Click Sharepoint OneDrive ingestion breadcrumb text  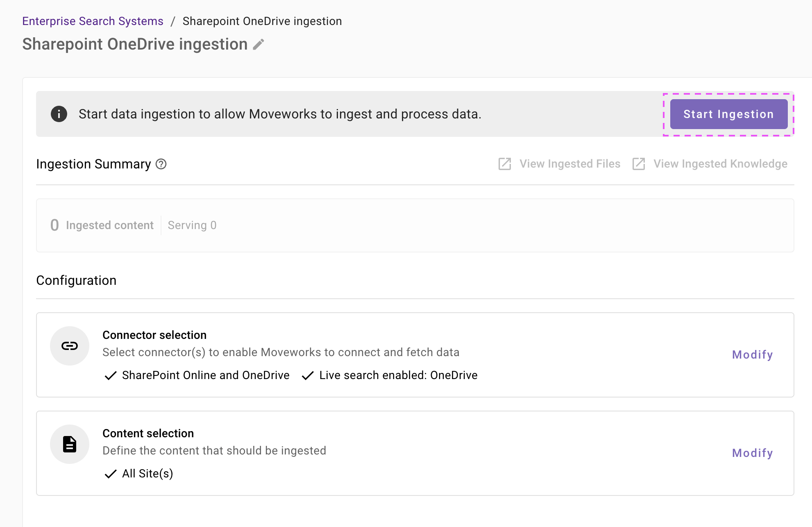click(262, 21)
